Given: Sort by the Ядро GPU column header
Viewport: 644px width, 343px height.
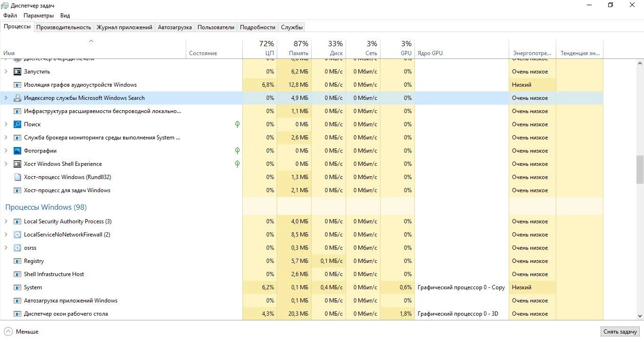Looking at the screenshot, I should (x=462, y=48).
